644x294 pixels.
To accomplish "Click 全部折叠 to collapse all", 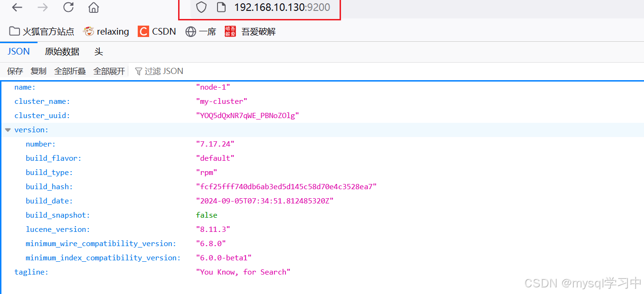I will (x=70, y=71).
